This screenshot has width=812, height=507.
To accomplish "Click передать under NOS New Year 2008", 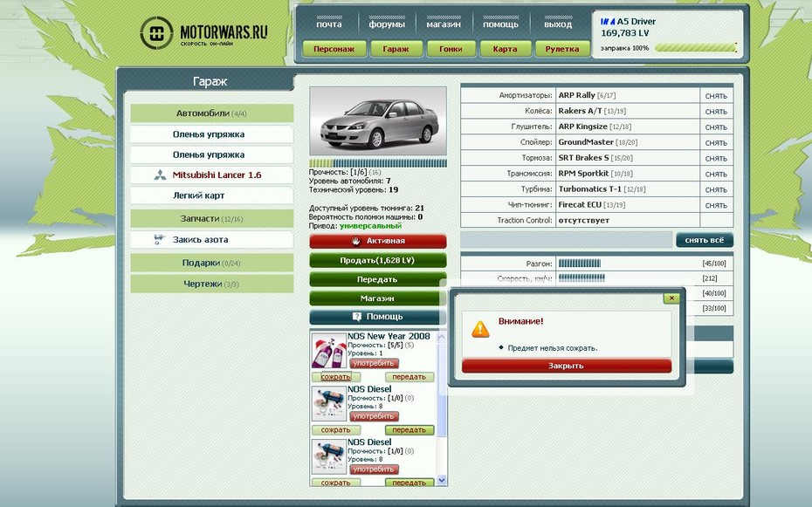I will pyautogui.click(x=409, y=377).
